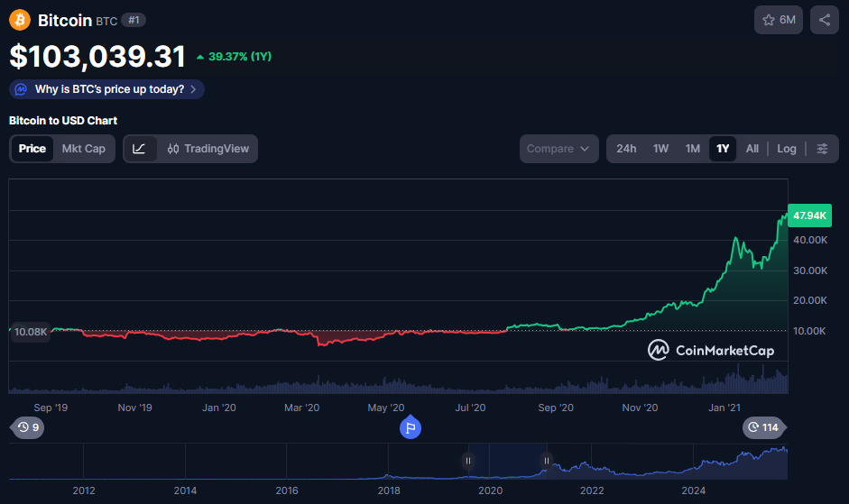Screen dimensions: 849x504
Task: Select the All time range
Action: [752, 149]
